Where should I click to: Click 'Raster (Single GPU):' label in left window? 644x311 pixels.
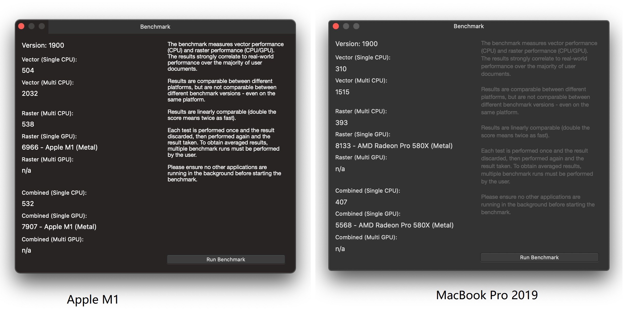[x=49, y=137]
